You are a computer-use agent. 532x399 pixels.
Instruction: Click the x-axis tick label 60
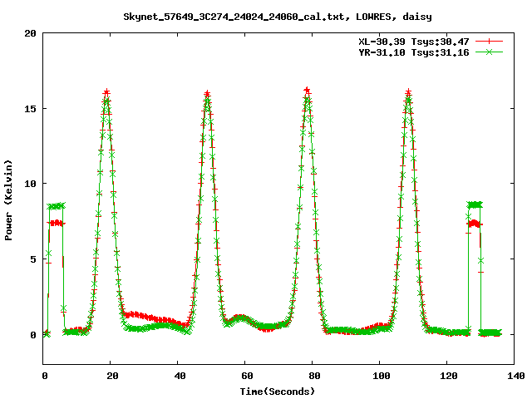coord(247,376)
